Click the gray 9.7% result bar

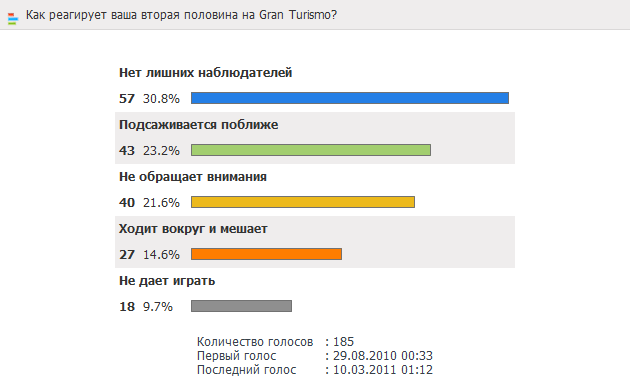241,306
